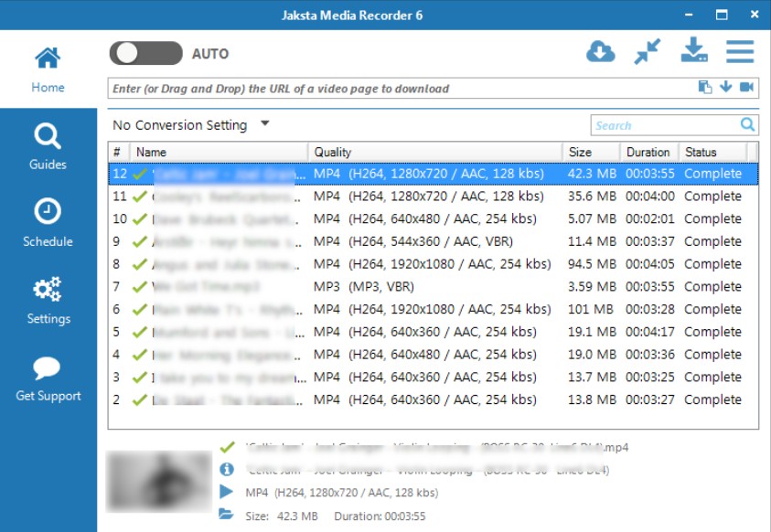Open containing folder icon in details
This screenshot has height=532, width=771.
click(226, 515)
